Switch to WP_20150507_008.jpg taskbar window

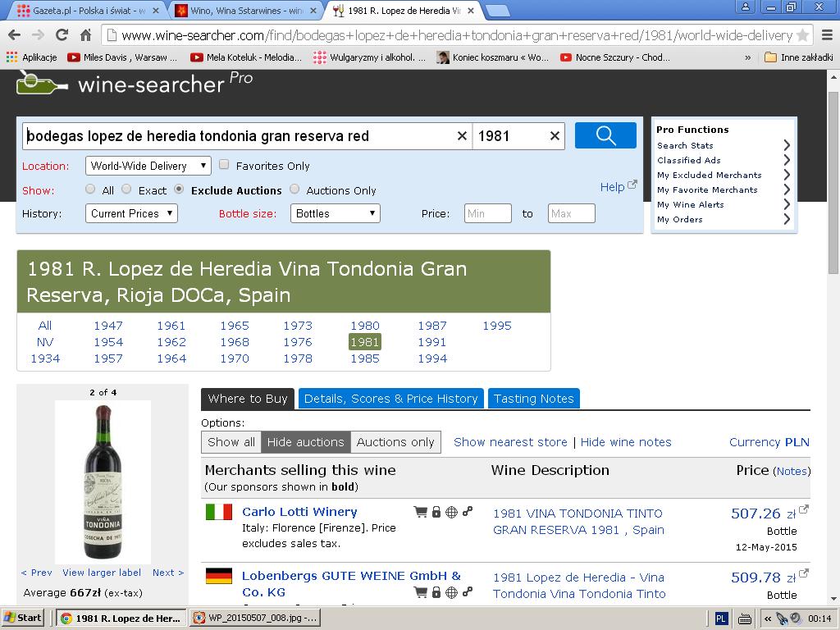pyautogui.click(x=255, y=618)
